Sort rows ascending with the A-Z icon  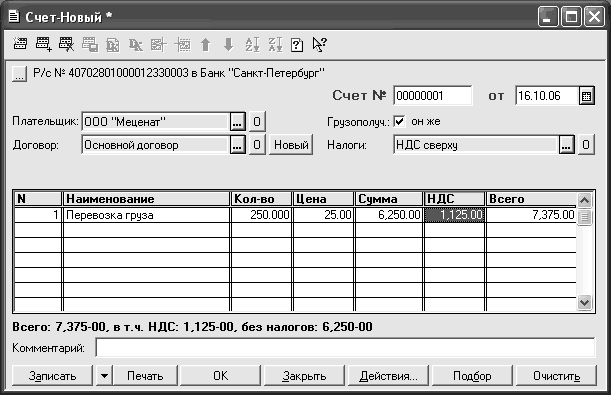[x=252, y=44]
